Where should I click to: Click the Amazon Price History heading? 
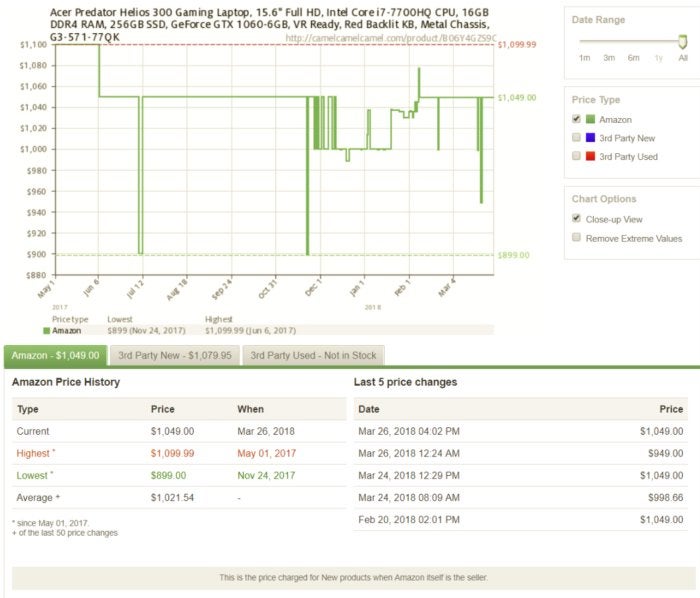(x=66, y=382)
